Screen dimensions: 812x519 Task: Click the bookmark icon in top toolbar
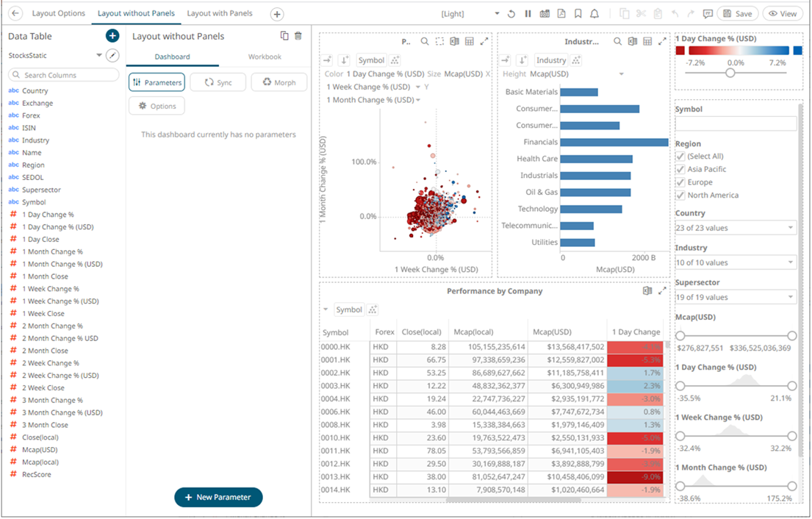(578, 14)
